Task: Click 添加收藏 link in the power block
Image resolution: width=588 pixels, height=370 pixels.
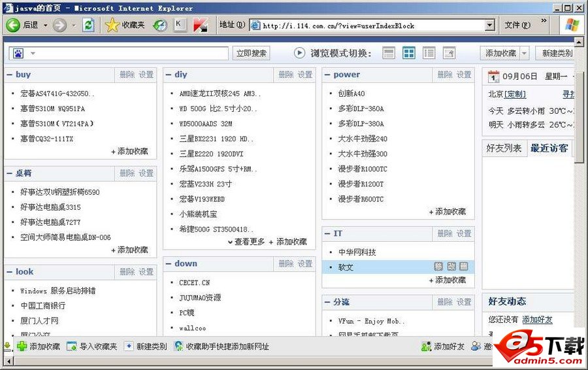Action: 448,212
